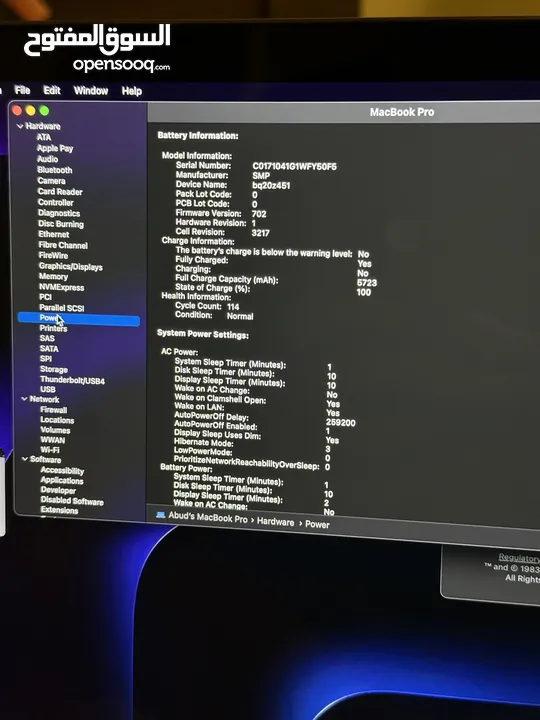Open the Edit menu
540x720 pixels.
52,90
